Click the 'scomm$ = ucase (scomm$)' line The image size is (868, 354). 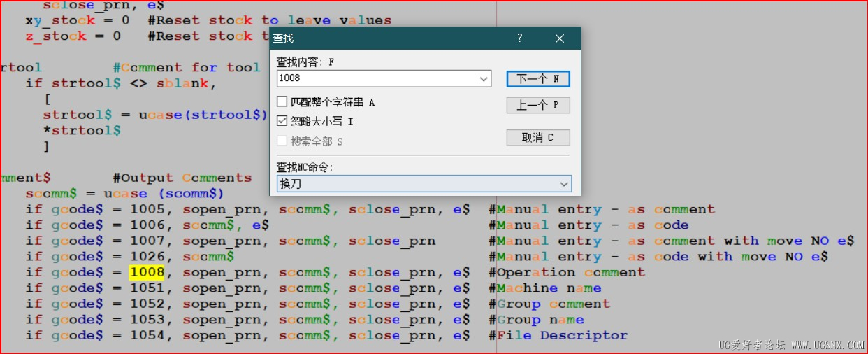[x=125, y=194]
